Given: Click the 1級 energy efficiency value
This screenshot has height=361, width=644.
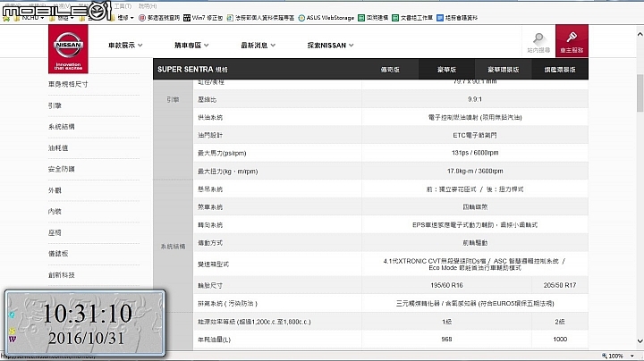Looking at the screenshot, I should tap(446, 322).
